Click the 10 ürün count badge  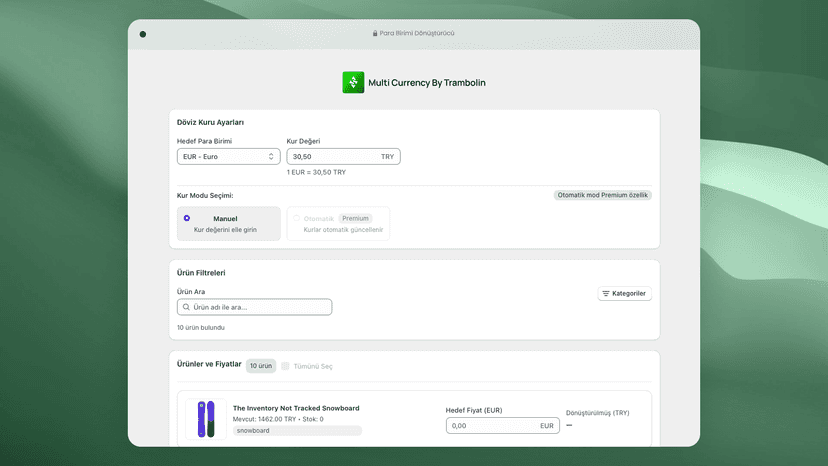261,366
